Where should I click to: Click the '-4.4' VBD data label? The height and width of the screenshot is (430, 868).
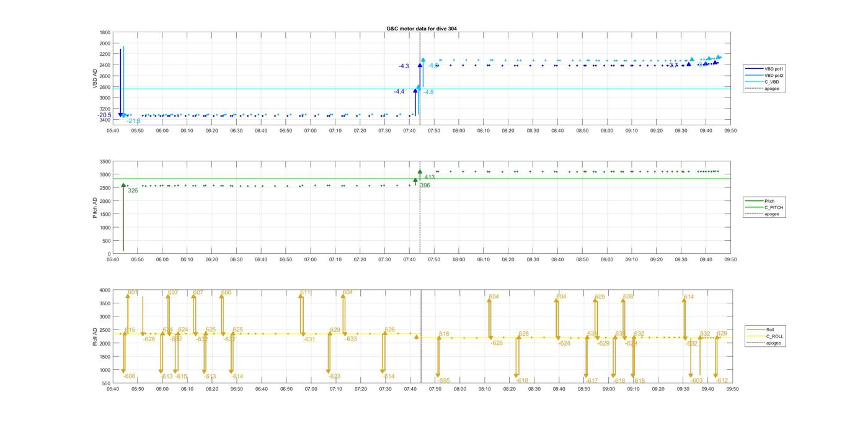pos(399,91)
